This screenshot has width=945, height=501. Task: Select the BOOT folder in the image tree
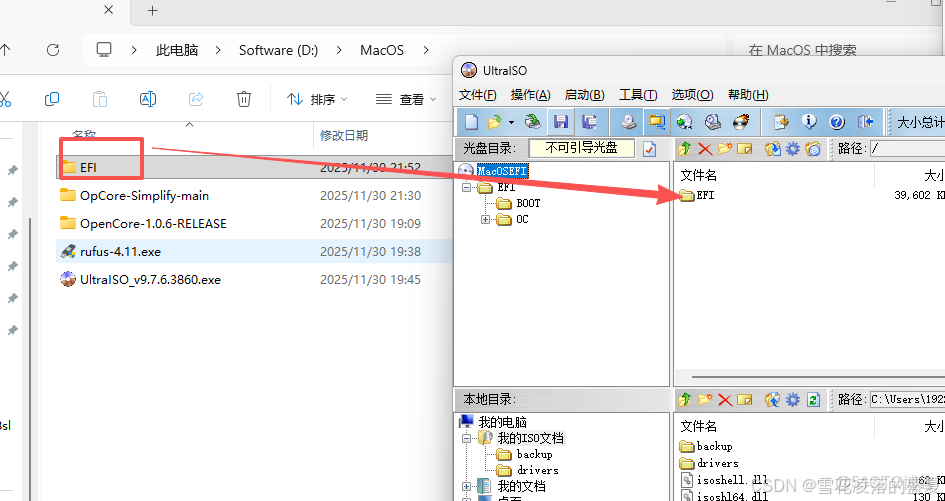coord(528,203)
